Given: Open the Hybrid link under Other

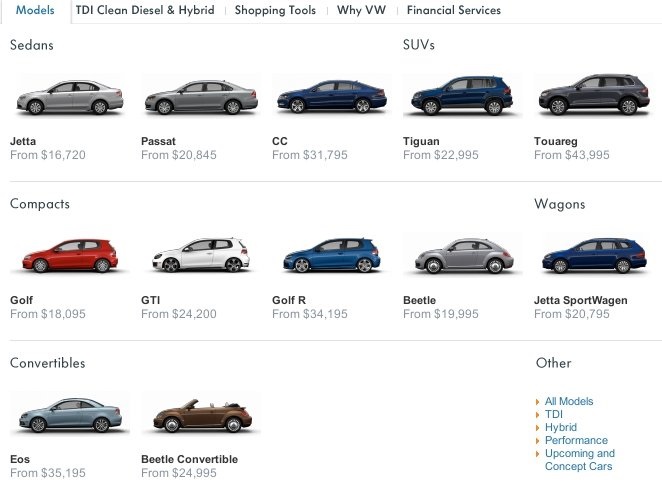Looking at the screenshot, I should (x=560, y=427).
